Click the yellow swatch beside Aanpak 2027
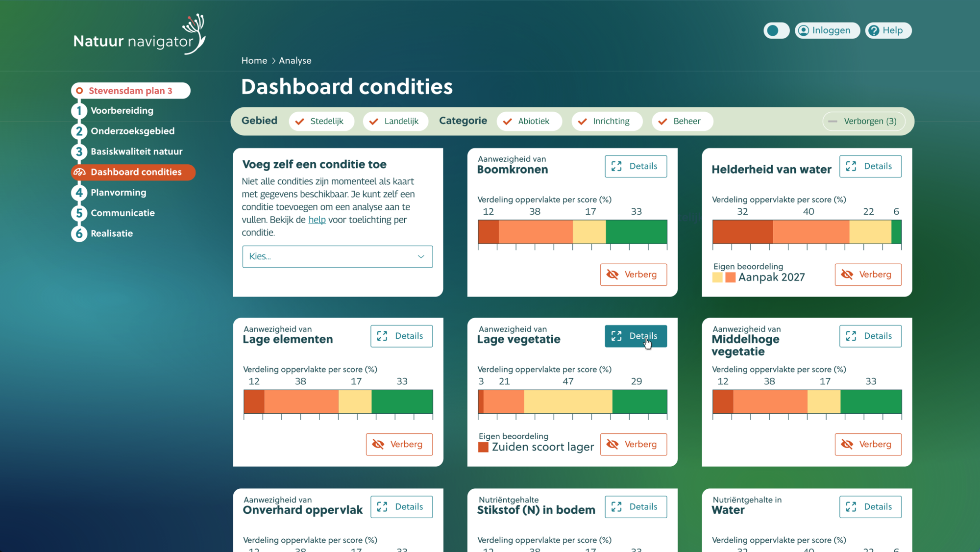This screenshot has height=552, width=980. 717,277
